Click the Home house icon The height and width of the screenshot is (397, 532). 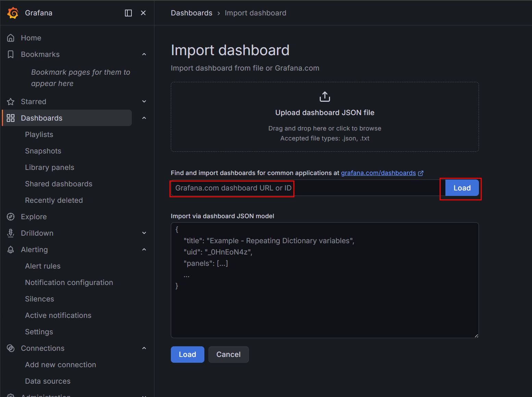11,38
